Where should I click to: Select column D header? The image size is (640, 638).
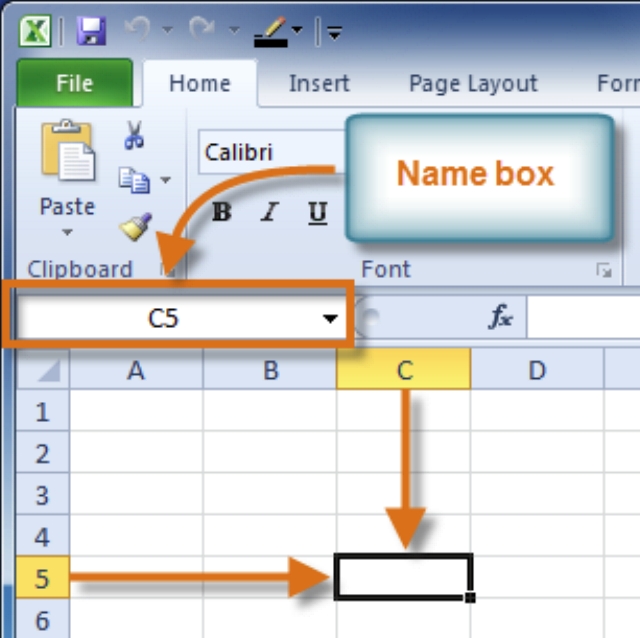(x=537, y=370)
